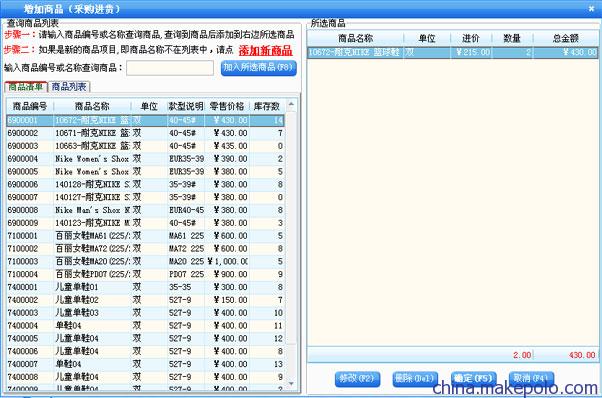Select product row 6900007
The width and height of the screenshot is (602, 398).
point(146,197)
